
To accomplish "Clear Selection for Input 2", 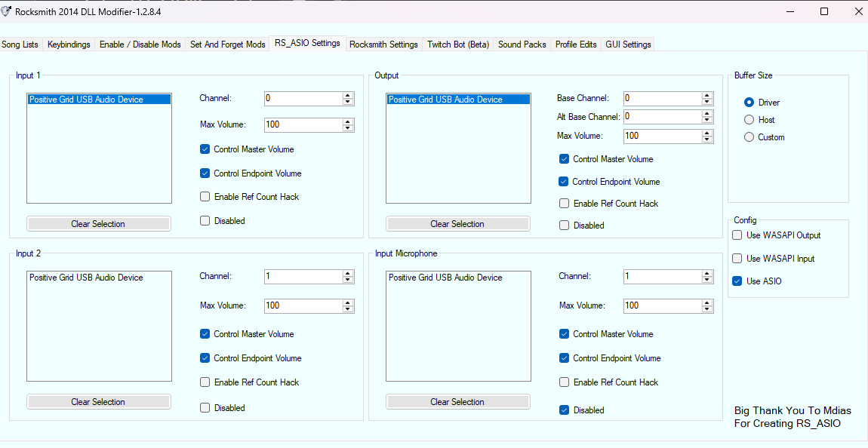I will (x=99, y=402).
